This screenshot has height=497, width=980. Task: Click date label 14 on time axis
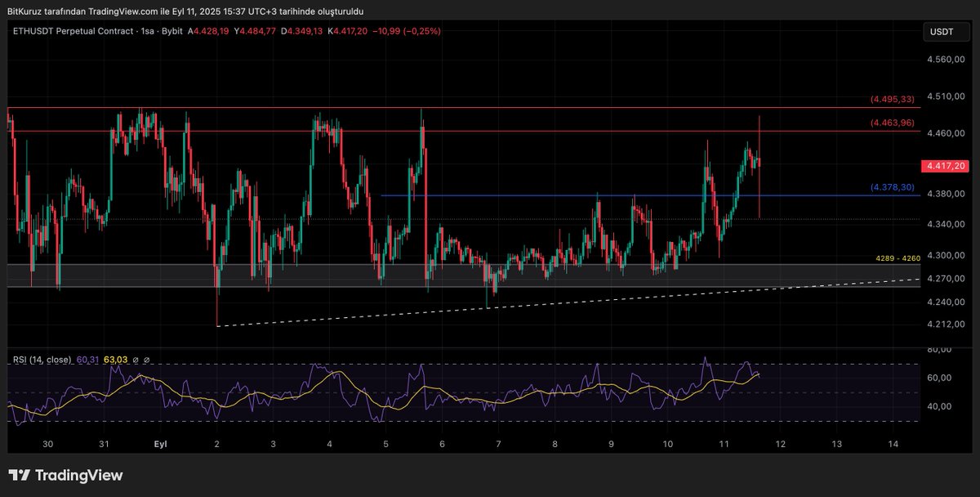point(893,444)
